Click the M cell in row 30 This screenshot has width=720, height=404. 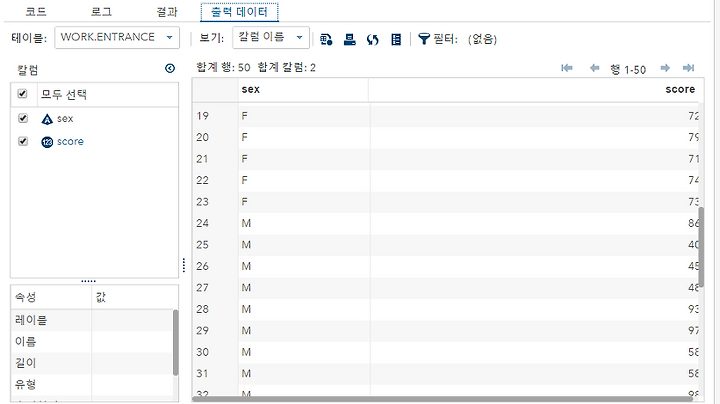tap(304, 352)
